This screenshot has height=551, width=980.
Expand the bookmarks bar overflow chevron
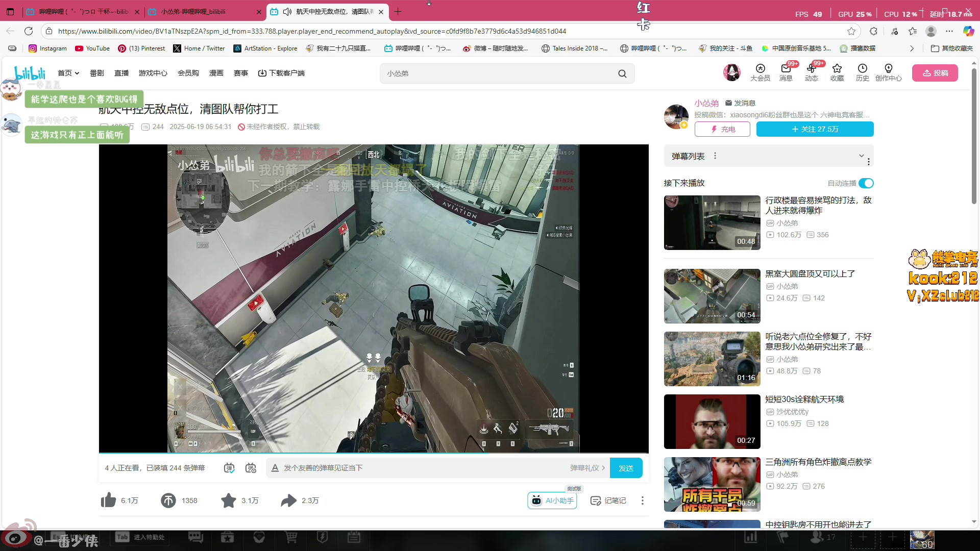point(912,48)
